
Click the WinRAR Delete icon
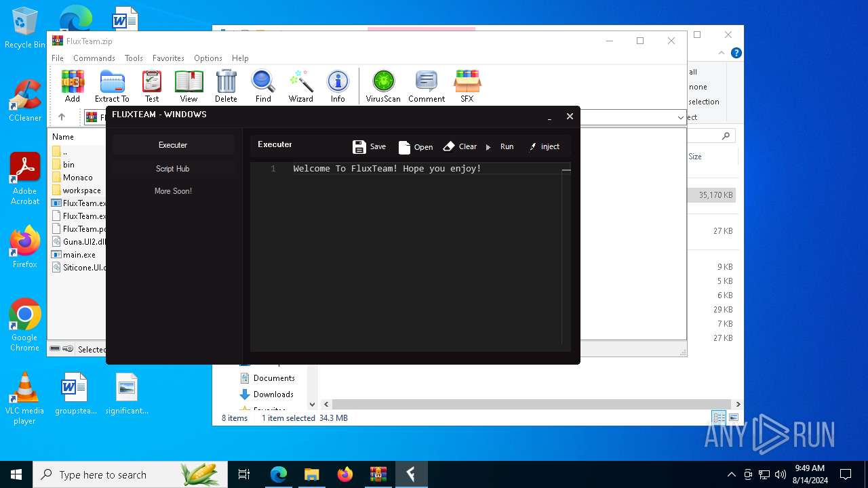226,86
